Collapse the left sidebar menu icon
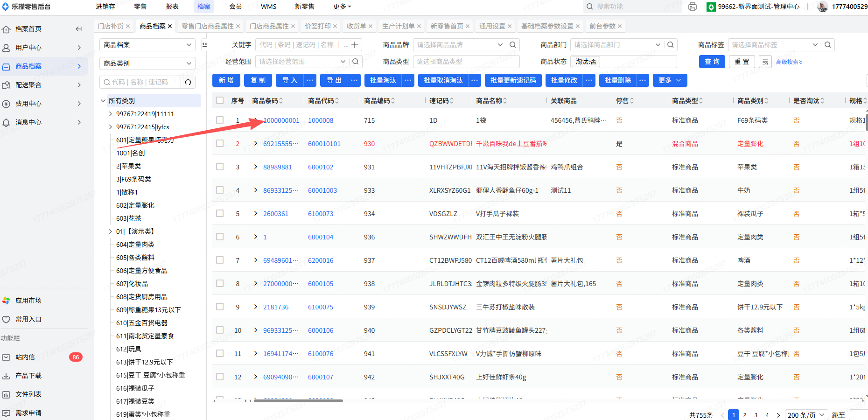Viewport: 868px width, 420px height. click(x=78, y=29)
